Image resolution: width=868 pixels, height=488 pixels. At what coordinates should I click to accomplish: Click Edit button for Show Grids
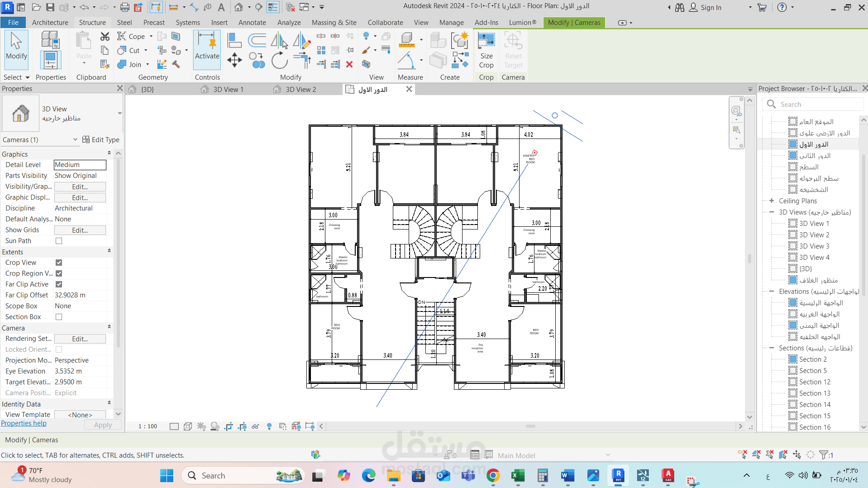coord(80,230)
